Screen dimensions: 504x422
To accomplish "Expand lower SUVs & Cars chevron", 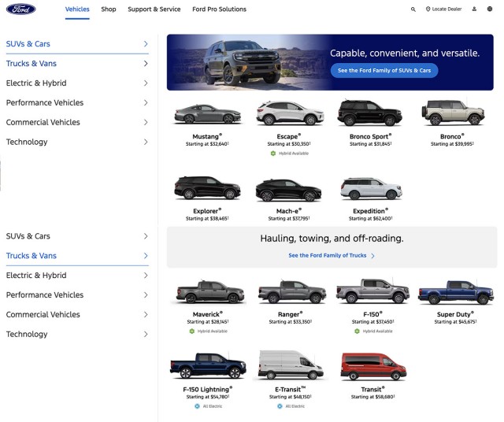I will (146, 236).
